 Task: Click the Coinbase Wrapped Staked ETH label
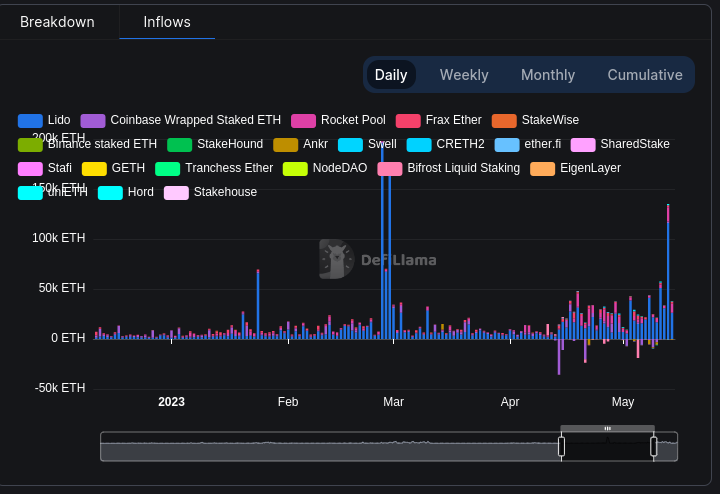196,120
